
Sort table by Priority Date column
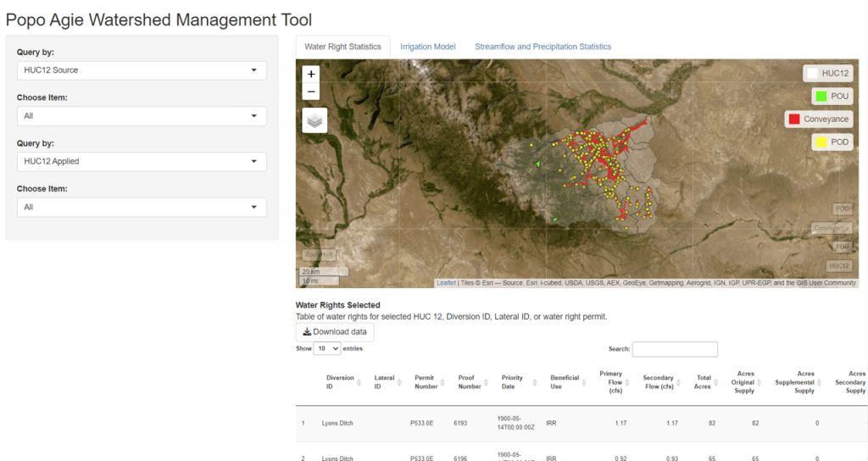(x=512, y=382)
